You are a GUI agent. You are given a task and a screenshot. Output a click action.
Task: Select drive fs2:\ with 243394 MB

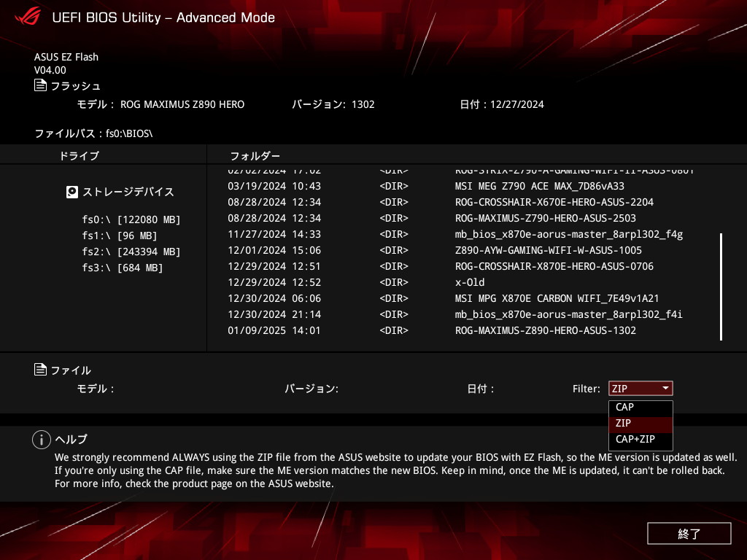click(131, 252)
